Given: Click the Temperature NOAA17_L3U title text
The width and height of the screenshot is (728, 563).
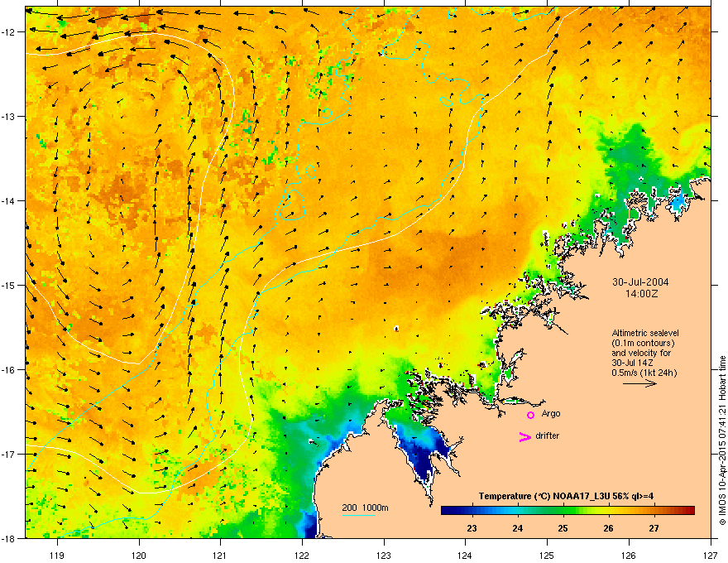Looking at the screenshot, I should 566,496.
